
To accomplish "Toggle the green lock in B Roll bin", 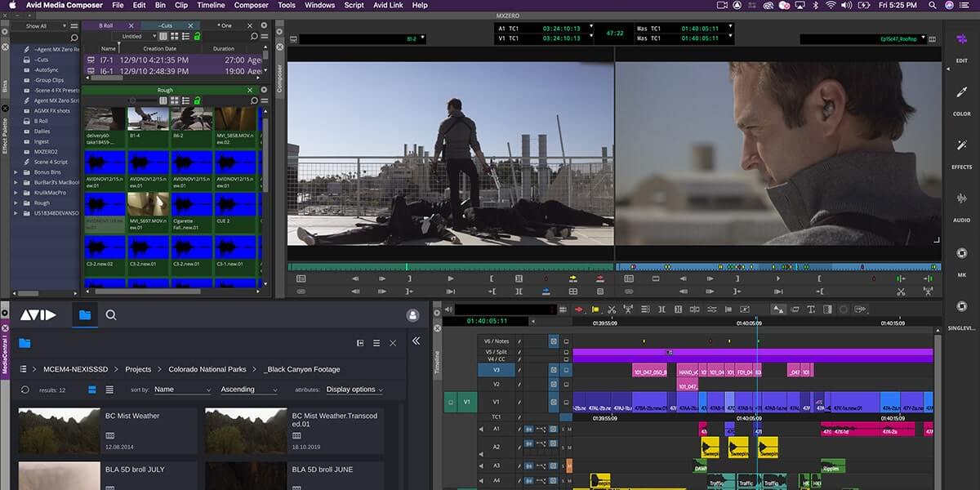I will [x=197, y=37].
